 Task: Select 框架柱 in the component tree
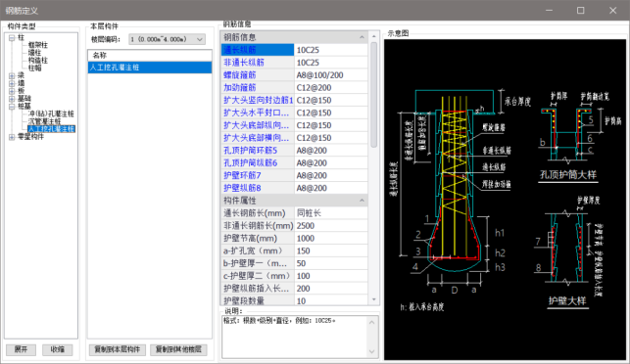38,45
